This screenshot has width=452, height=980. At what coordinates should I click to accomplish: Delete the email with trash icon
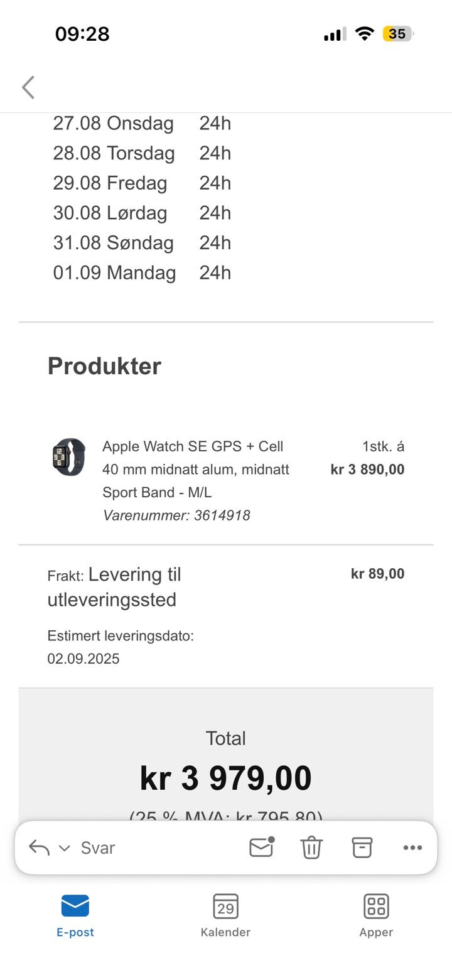point(311,848)
